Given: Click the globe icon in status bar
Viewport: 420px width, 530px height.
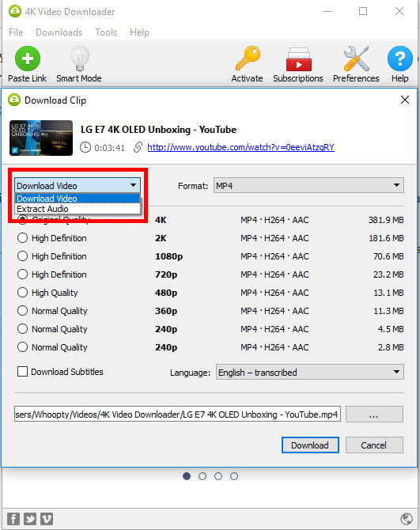Looking at the screenshot, I should coord(407,518).
